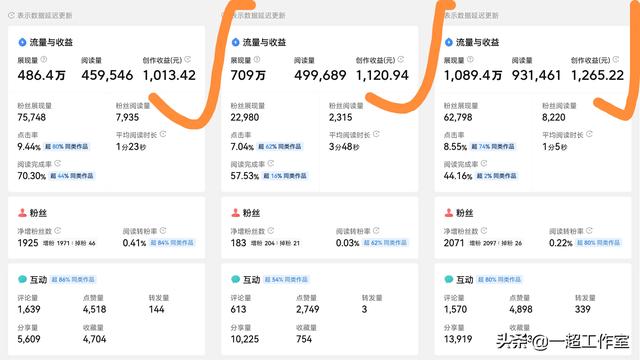Viewport: 640px width, 360px height.
Task: Click the info icon beside 展现量 above 1,089.4万
Action: coord(470,60)
